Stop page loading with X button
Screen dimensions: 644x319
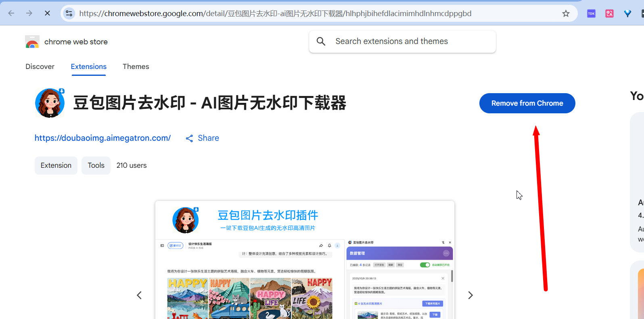[x=47, y=13]
